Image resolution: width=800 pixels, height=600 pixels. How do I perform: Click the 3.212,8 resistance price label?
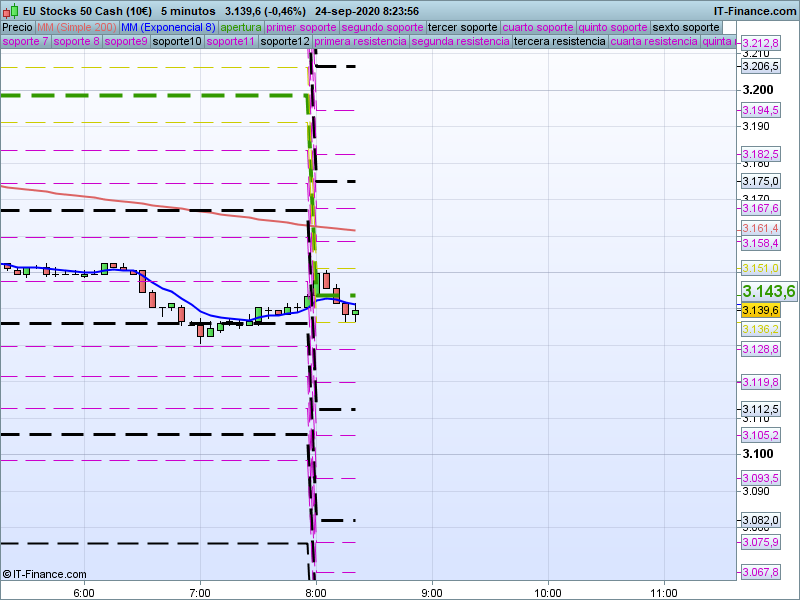760,44
